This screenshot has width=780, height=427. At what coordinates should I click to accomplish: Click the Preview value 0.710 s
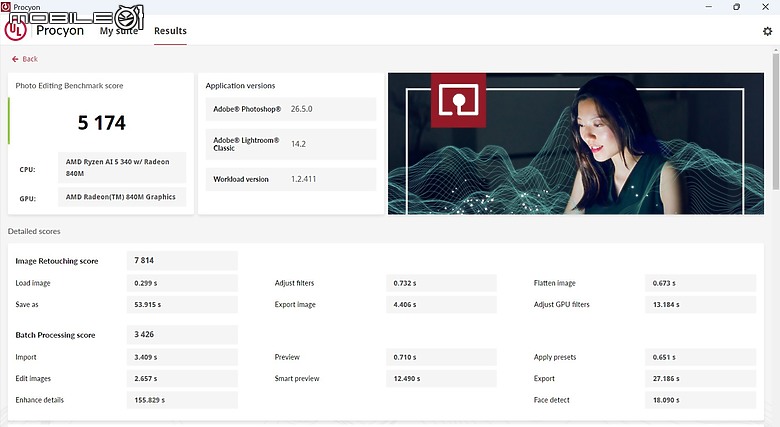[x=441, y=357]
